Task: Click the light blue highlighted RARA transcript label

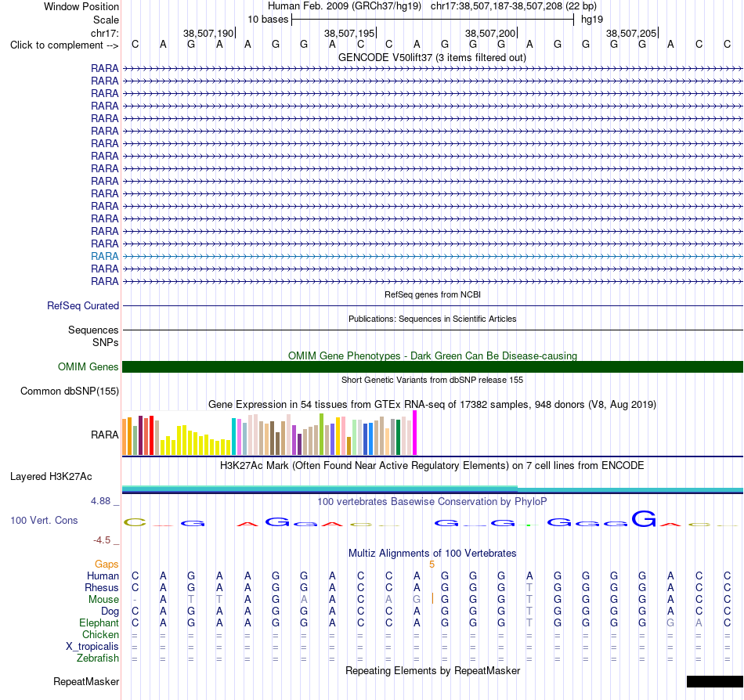Action: point(104,256)
